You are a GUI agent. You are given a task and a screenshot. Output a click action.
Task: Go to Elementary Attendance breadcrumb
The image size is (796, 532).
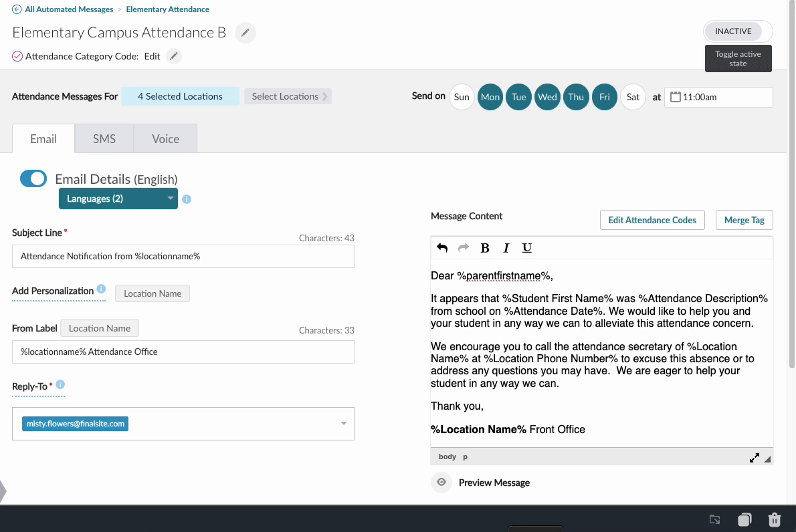(x=167, y=9)
